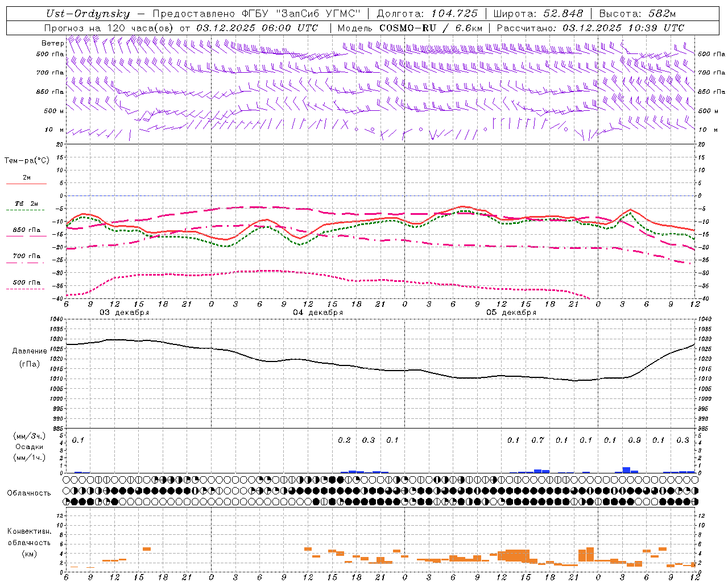Click the '04 декабря' date label

coord(317,313)
